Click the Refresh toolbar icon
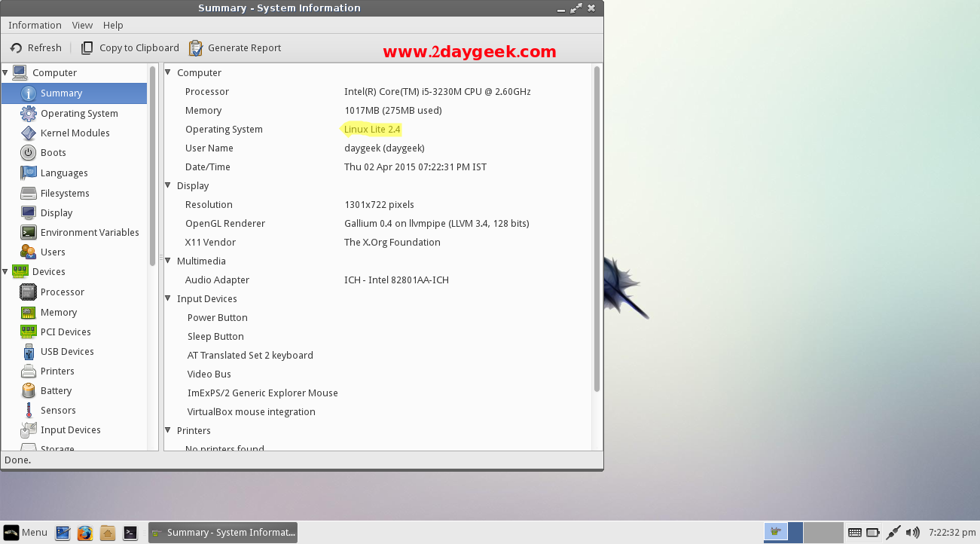The height and width of the screenshot is (544, 980). (16, 48)
